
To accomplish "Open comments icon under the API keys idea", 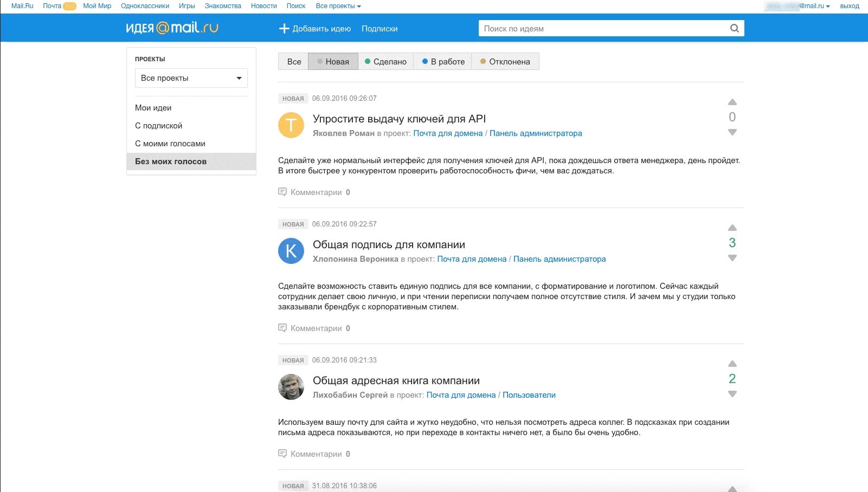I will tap(282, 192).
